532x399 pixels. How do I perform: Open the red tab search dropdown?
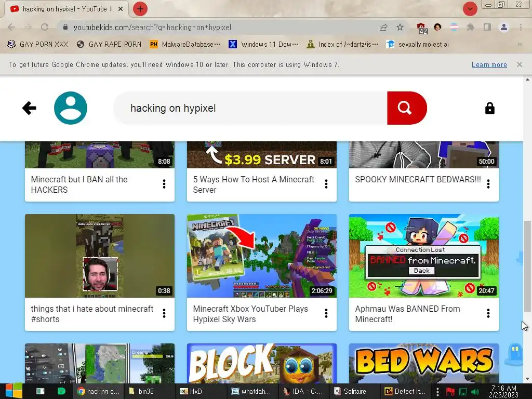pos(470,9)
